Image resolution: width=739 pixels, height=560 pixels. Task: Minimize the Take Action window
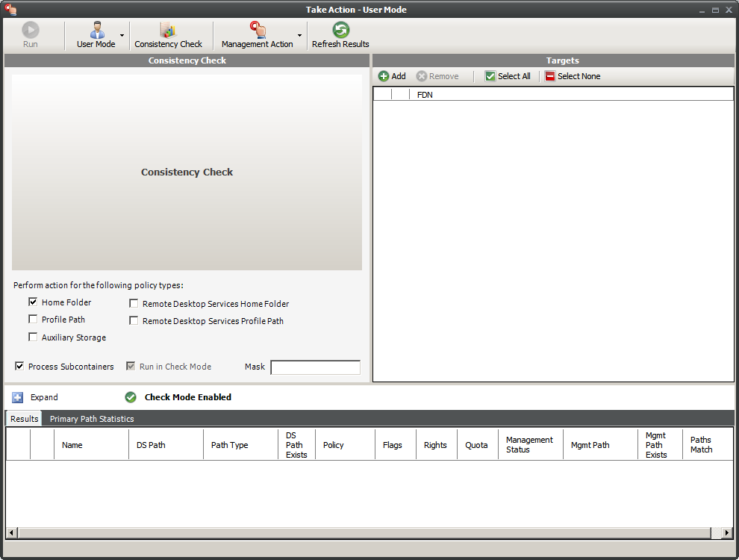tap(702, 10)
